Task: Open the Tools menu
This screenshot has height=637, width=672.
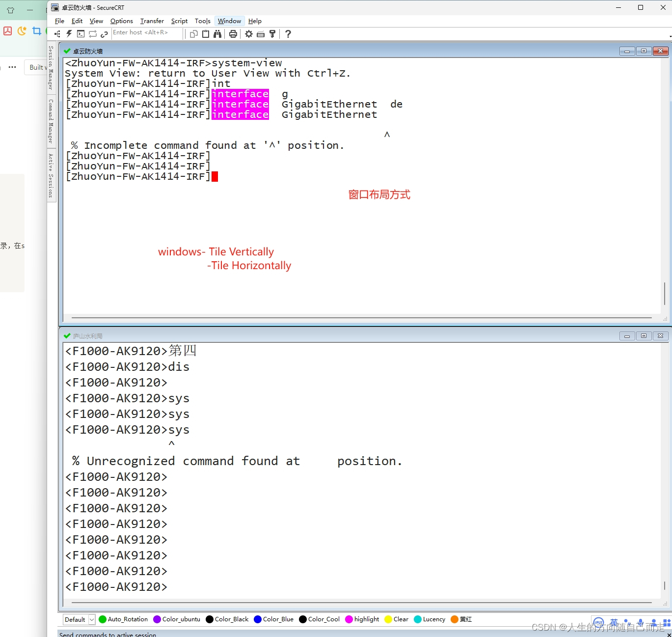Action: 203,21
